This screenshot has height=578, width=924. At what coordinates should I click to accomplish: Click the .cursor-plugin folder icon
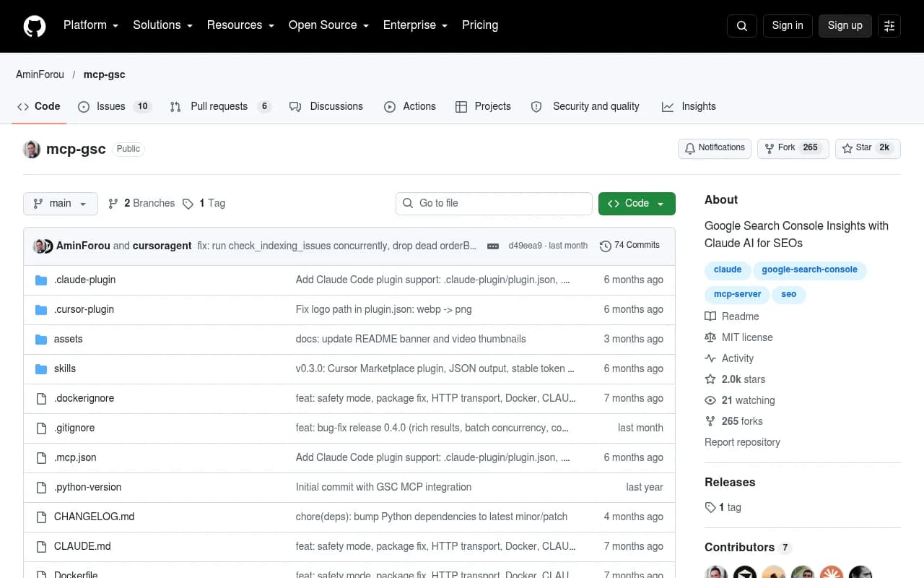click(41, 309)
